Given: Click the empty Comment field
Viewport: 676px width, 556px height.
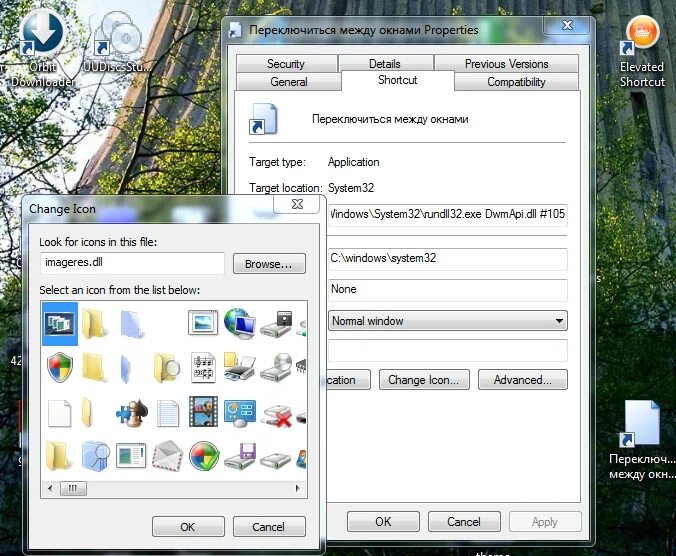Looking at the screenshot, I should tap(448, 350).
